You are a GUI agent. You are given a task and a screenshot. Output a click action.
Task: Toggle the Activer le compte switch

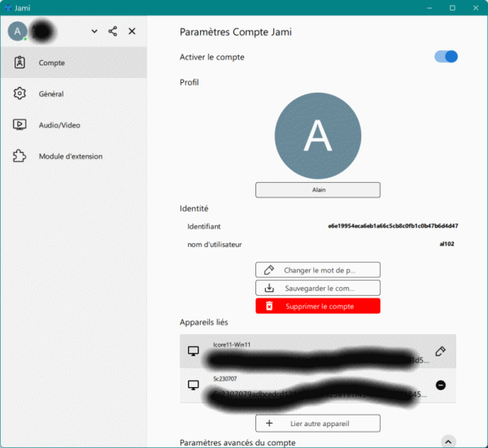click(x=447, y=57)
